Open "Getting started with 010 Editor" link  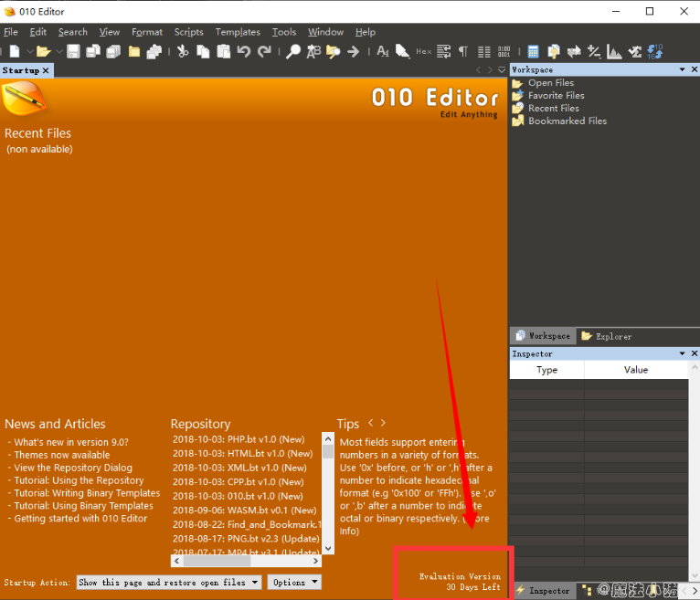80,519
